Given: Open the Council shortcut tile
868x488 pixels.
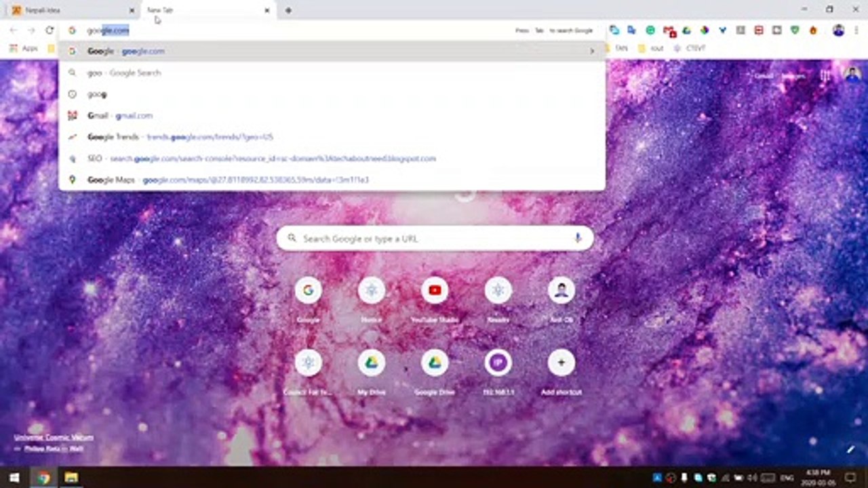Looking at the screenshot, I should 308,371.
